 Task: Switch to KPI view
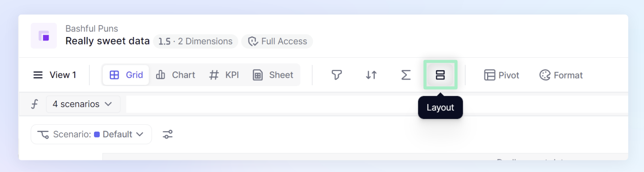coord(224,75)
